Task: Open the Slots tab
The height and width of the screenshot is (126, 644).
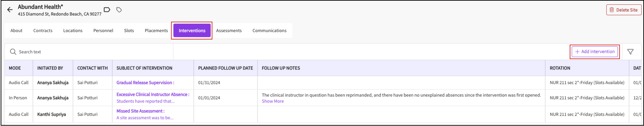Action: pos(129,31)
